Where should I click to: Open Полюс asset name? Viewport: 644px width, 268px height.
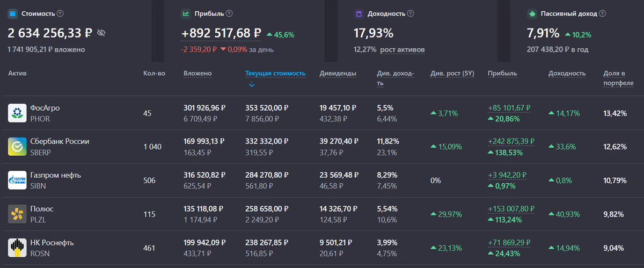[x=42, y=209]
